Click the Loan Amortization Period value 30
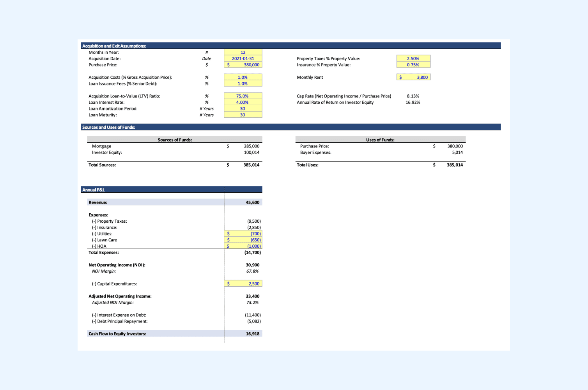 pos(243,108)
